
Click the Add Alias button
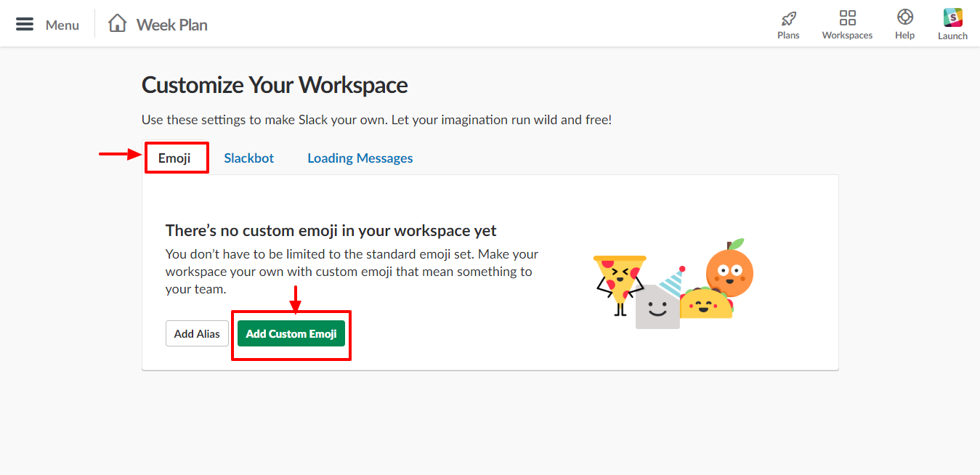(197, 333)
